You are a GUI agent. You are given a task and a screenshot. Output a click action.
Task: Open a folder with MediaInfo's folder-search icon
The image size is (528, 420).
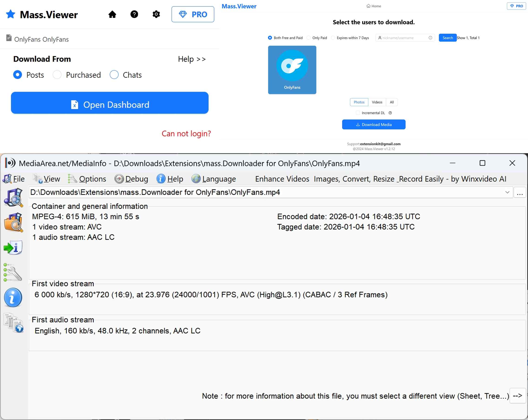[13, 223]
